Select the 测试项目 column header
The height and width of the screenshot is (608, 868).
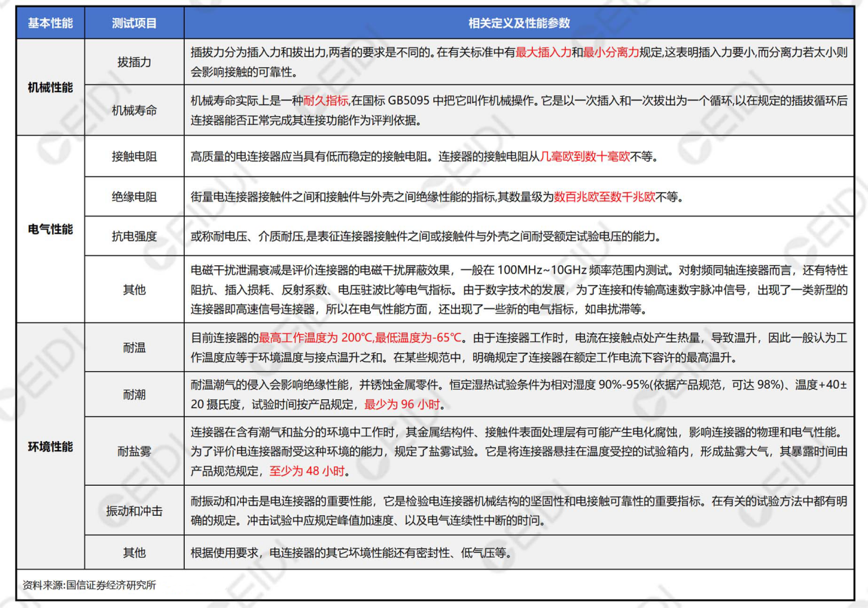point(134,23)
